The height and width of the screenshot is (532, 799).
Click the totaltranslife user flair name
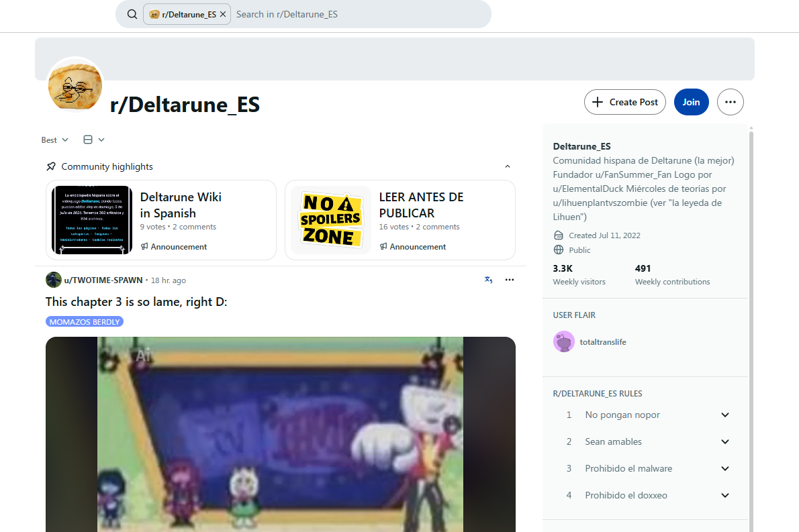tap(603, 342)
